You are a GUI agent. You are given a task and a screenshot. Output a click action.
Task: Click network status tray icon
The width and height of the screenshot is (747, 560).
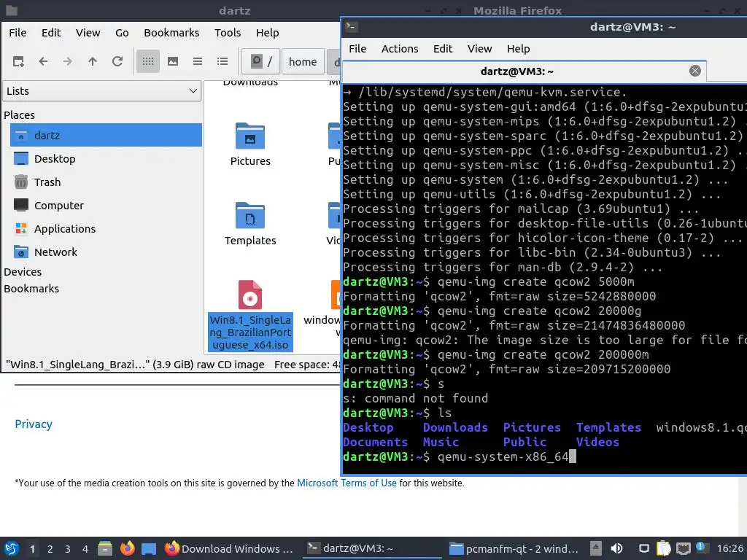point(683,548)
